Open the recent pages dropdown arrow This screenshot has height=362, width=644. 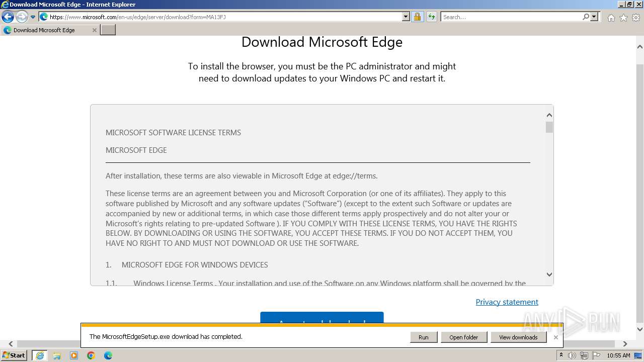33,17
